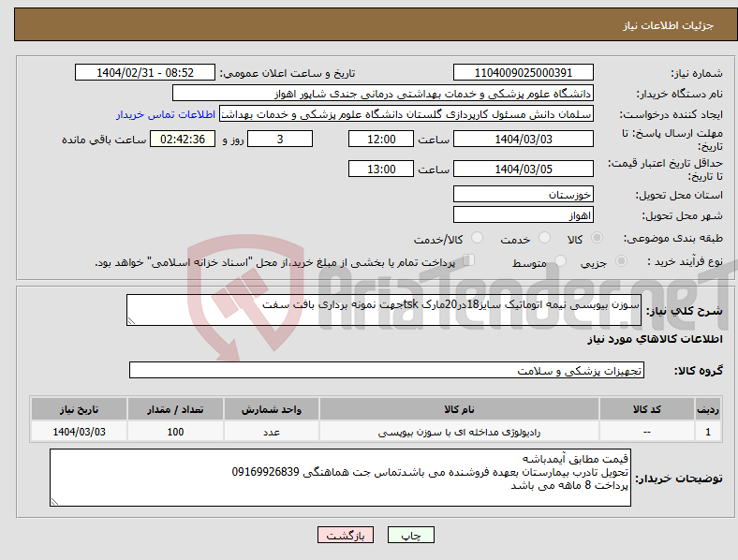
Task: Click the unit cell عدد
Action: pos(272,432)
